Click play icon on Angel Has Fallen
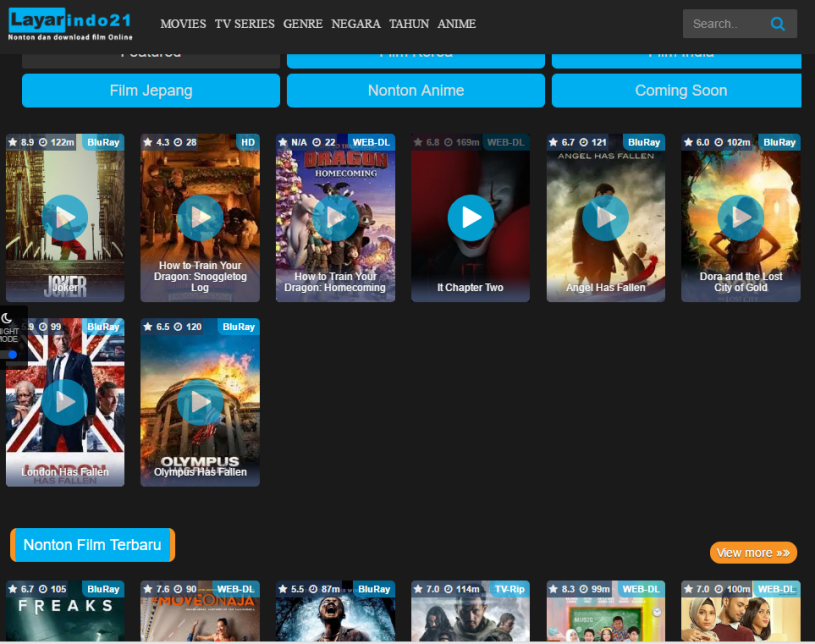Image resolution: width=815 pixels, height=644 pixels. point(605,217)
